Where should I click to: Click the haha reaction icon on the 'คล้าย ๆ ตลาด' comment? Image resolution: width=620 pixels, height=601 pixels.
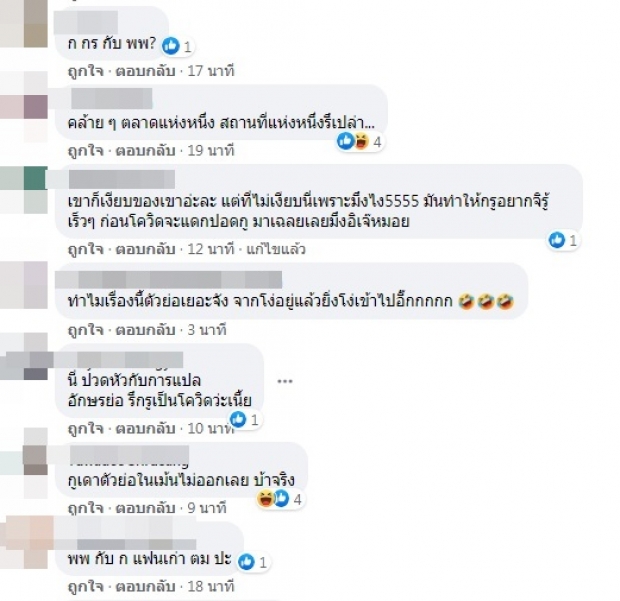point(361,141)
